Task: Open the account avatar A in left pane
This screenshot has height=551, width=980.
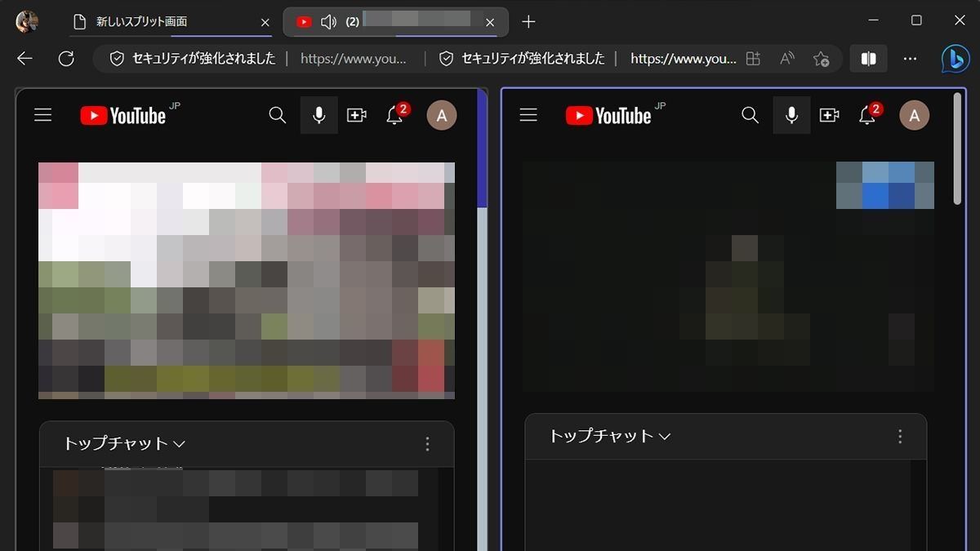Action: click(442, 116)
